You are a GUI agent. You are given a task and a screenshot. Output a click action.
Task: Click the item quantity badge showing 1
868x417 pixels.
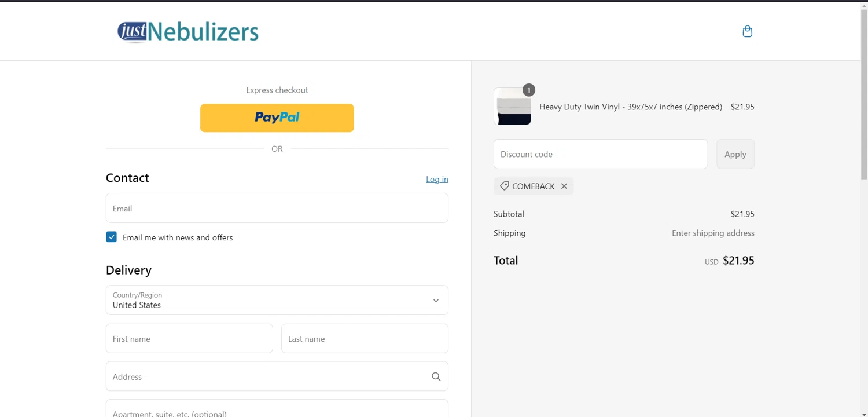pyautogui.click(x=528, y=90)
